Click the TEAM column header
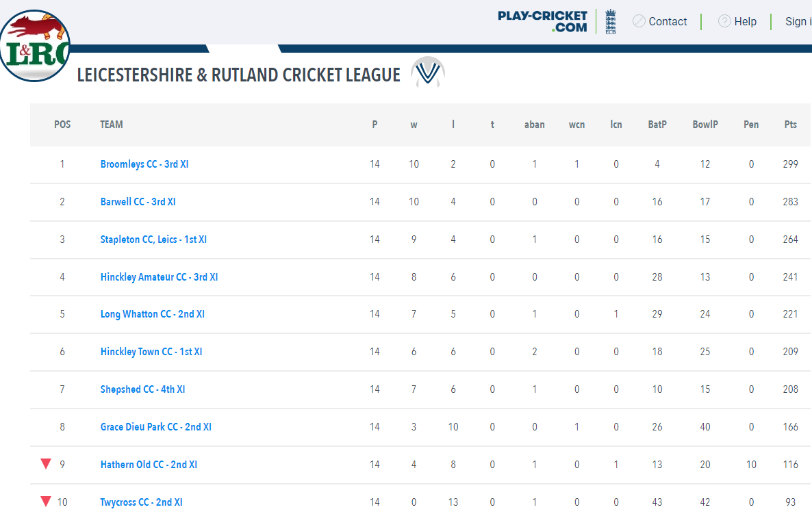This screenshot has width=812, height=516. click(112, 125)
